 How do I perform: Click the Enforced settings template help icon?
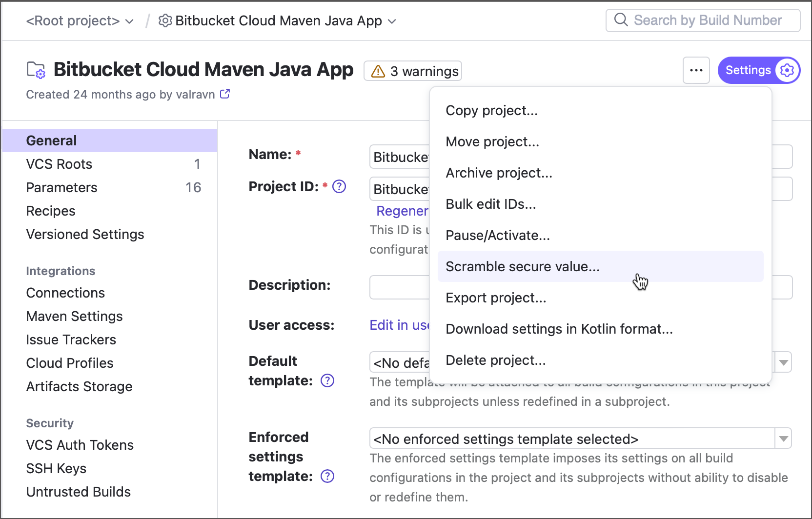point(327,476)
